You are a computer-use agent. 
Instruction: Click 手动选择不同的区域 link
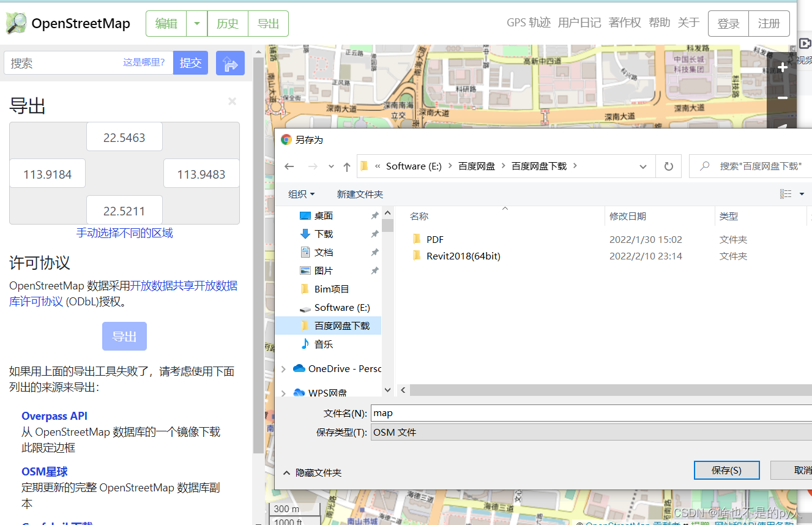click(x=124, y=233)
